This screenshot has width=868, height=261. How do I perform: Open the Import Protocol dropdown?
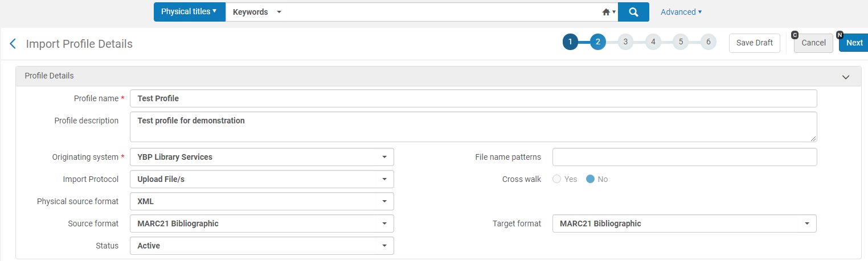pos(262,179)
